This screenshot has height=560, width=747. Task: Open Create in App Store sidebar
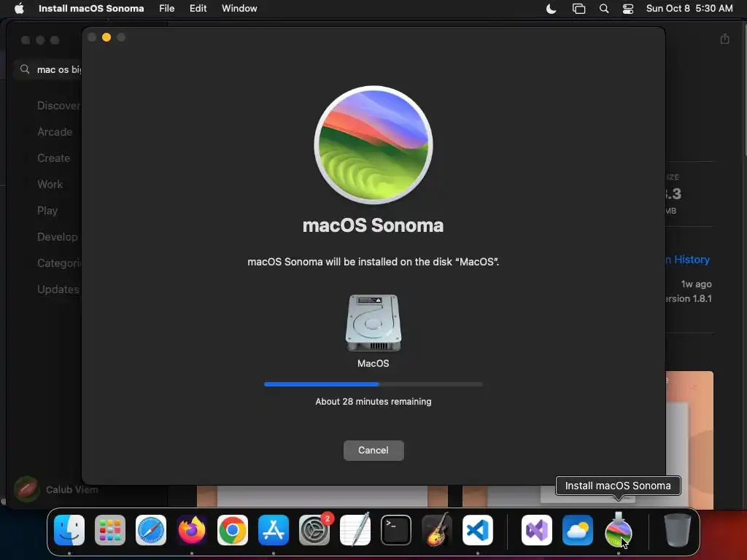click(53, 157)
